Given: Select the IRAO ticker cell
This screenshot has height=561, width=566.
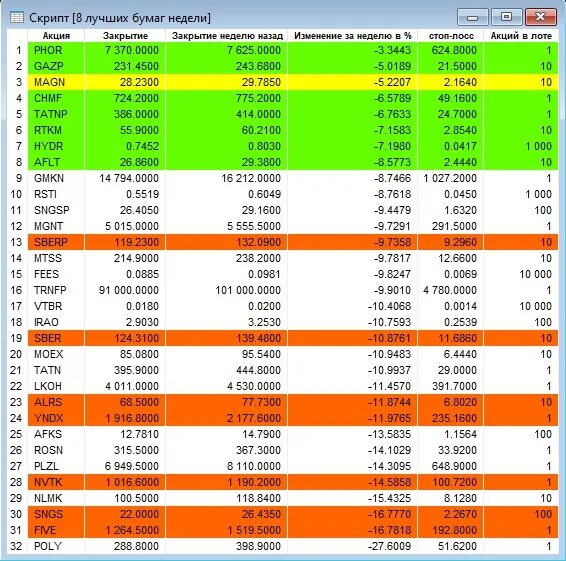Looking at the screenshot, I should [x=56, y=322].
